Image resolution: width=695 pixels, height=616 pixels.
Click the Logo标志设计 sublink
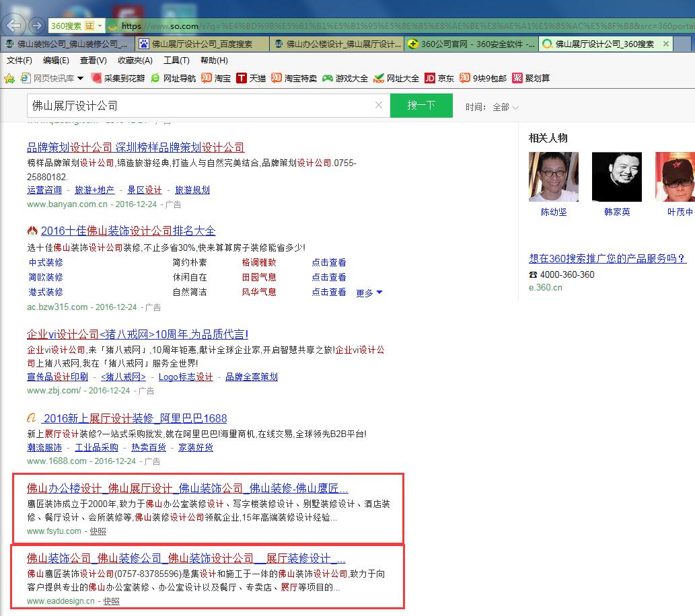pos(186,377)
